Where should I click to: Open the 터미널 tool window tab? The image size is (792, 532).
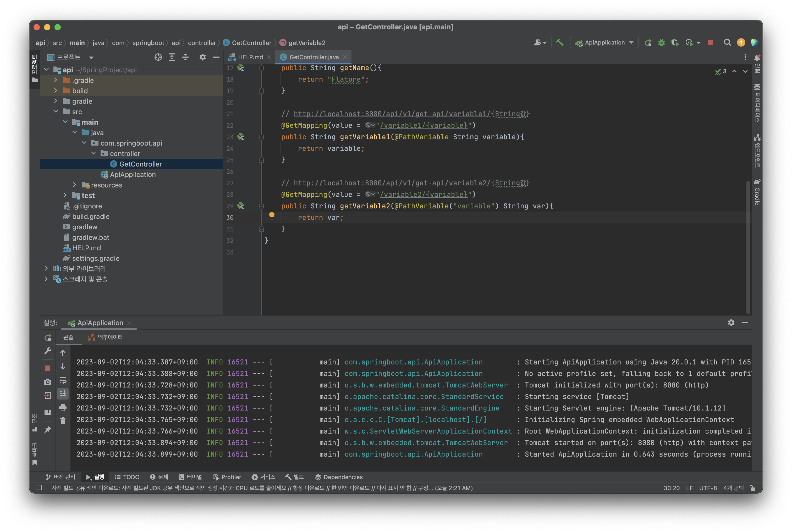[x=190, y=477]
